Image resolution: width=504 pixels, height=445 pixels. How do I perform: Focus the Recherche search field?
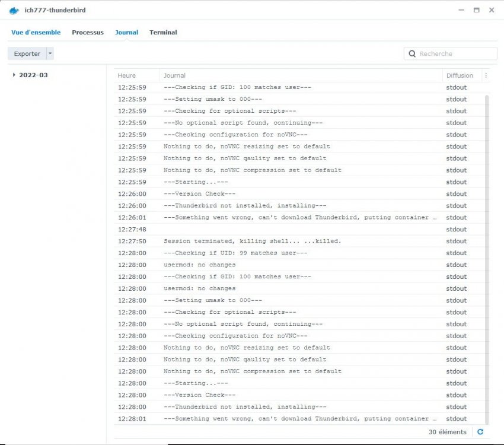point(450,53)
